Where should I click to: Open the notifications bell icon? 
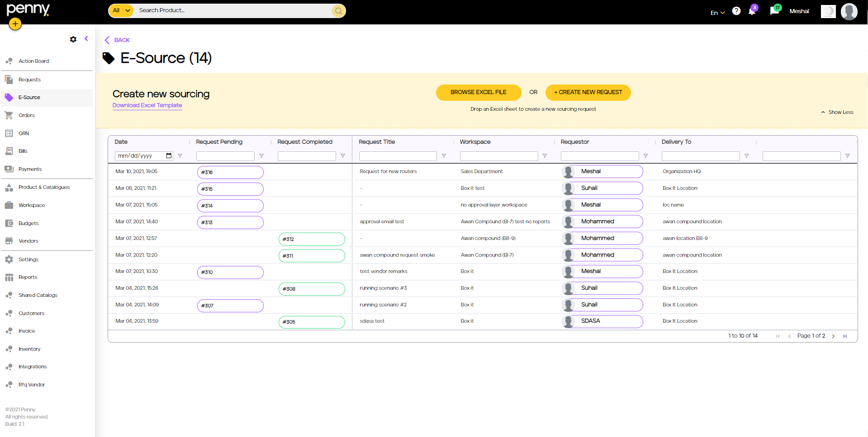[752, 11]
